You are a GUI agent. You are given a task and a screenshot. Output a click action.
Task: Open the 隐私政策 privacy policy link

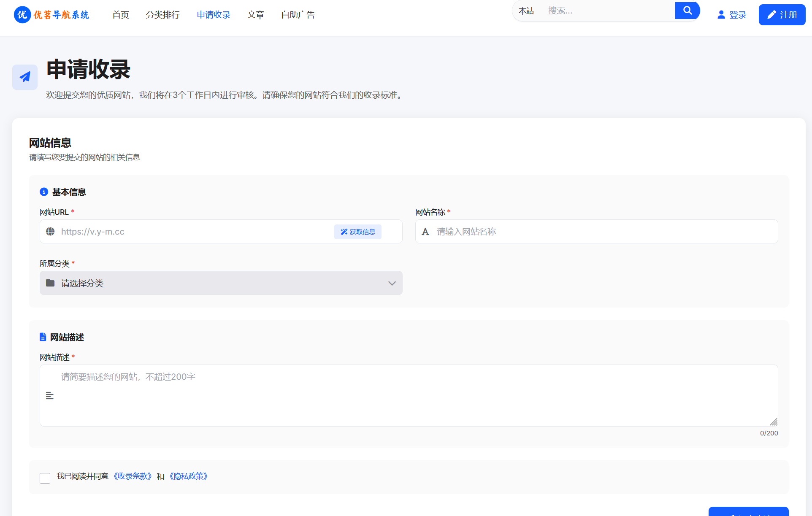point(188,476)
